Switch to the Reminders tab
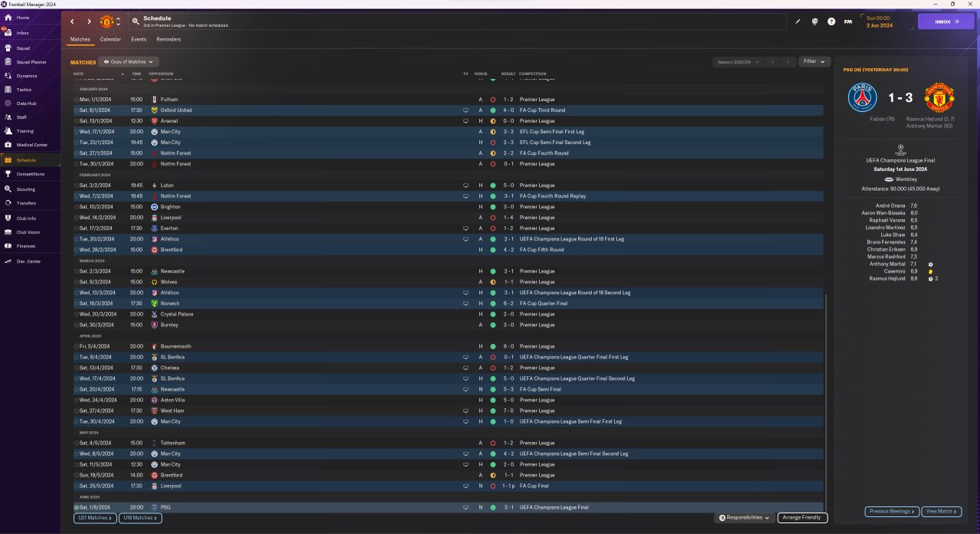The width and height of the screenshot is (980, 534). pyautogui.click(x=168, y=39)
